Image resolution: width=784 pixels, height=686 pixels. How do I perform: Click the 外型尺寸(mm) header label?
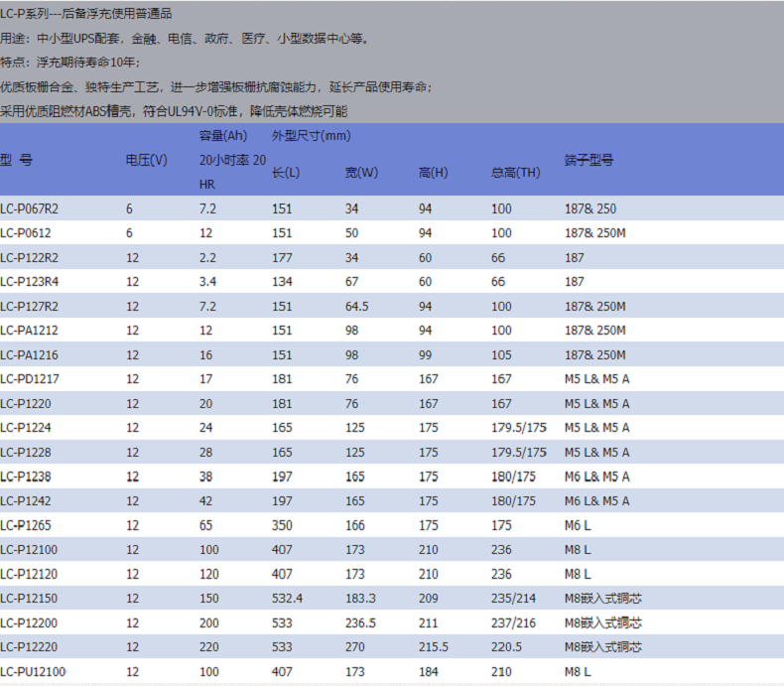pyautogui.click(x=311, y=136)
